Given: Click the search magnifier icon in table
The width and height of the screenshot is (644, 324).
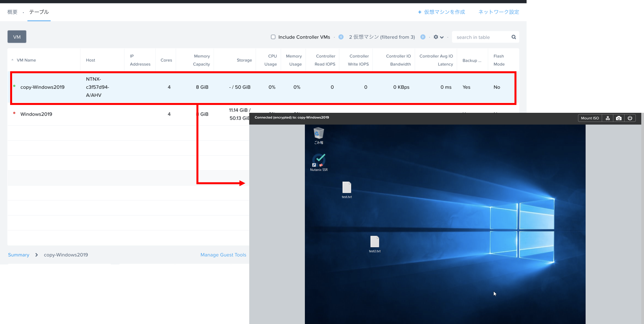Looking at the screenshot, I should 513,37.
